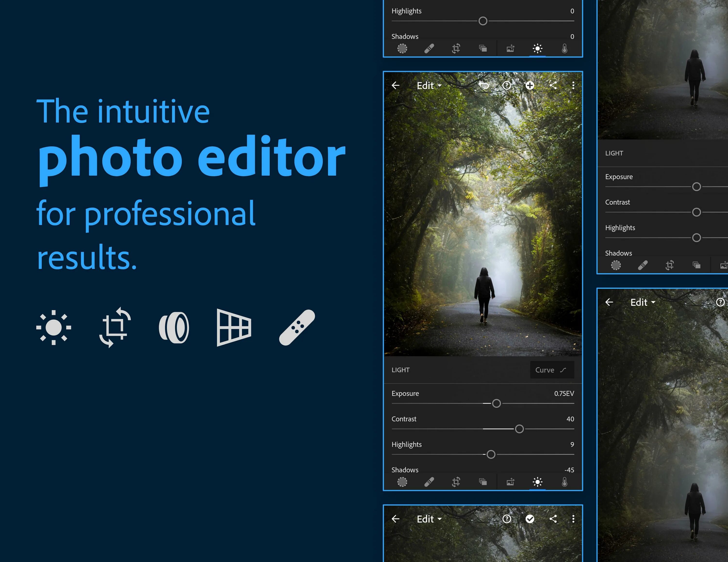Viewport: 728px width, 562px height.
Task: Select the large crop-rotate icon under headline
Action: [x=115, y=328]
